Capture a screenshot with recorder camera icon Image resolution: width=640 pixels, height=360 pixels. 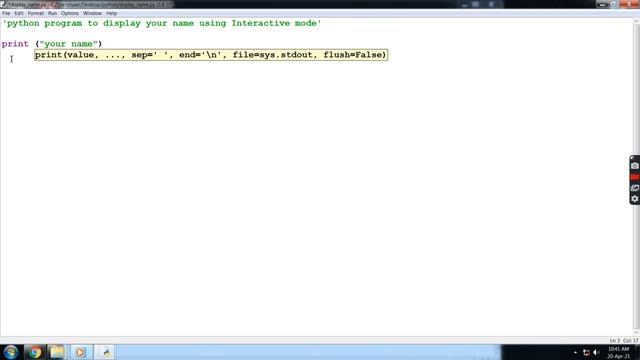[x=635, y=166]
